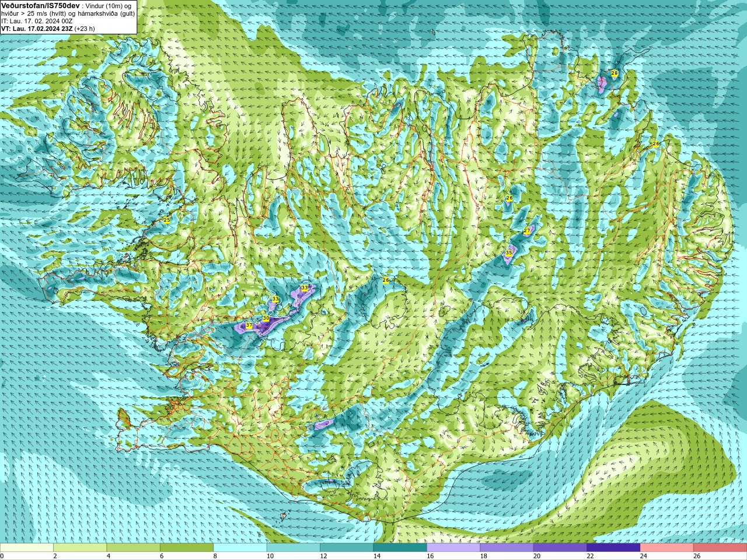Select the yellow gust marker labeled 30
The height and width of the screenshot is (560, 747).
pos(266,318)
